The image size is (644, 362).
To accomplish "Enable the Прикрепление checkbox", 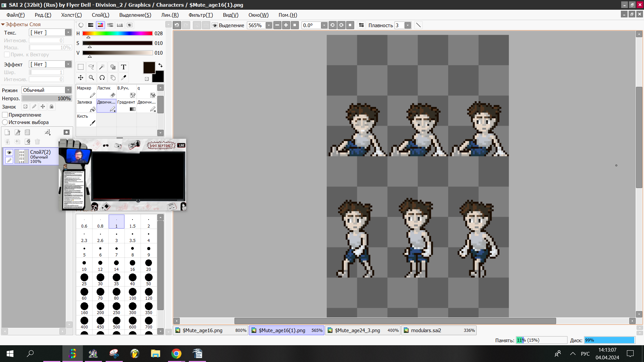I will 5,115.
